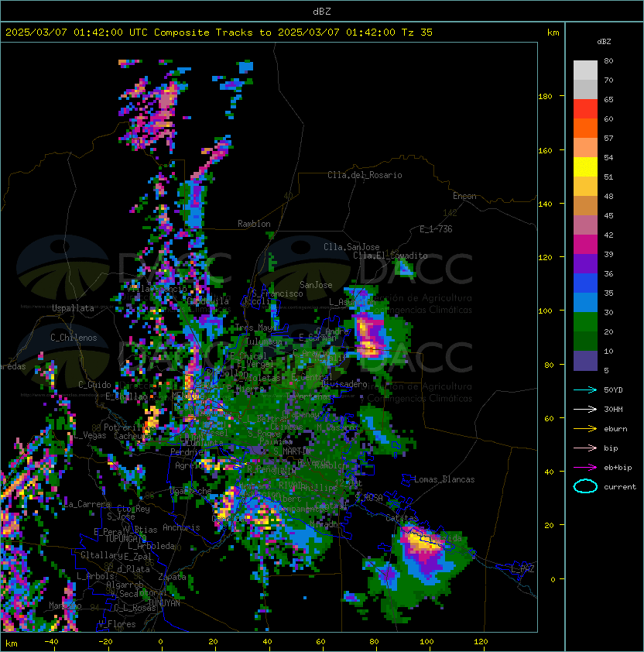This screenshot has height=652, width=644.
Task: Click the 'La_Carrera' map label
Action: tap(87, 504)
